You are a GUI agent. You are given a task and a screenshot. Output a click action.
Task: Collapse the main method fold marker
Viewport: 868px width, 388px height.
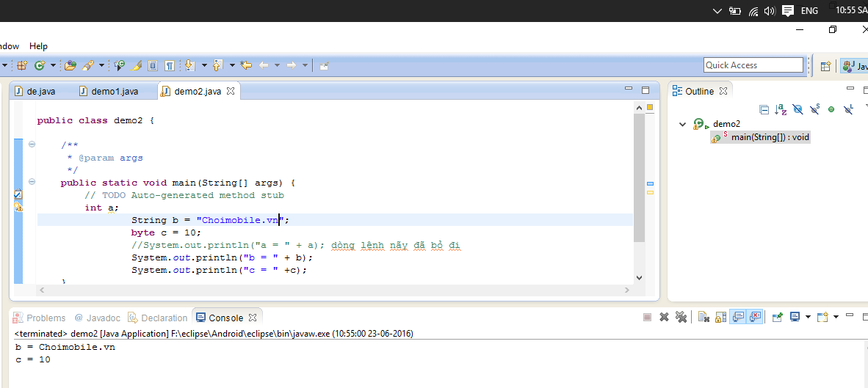pos(32,181)
